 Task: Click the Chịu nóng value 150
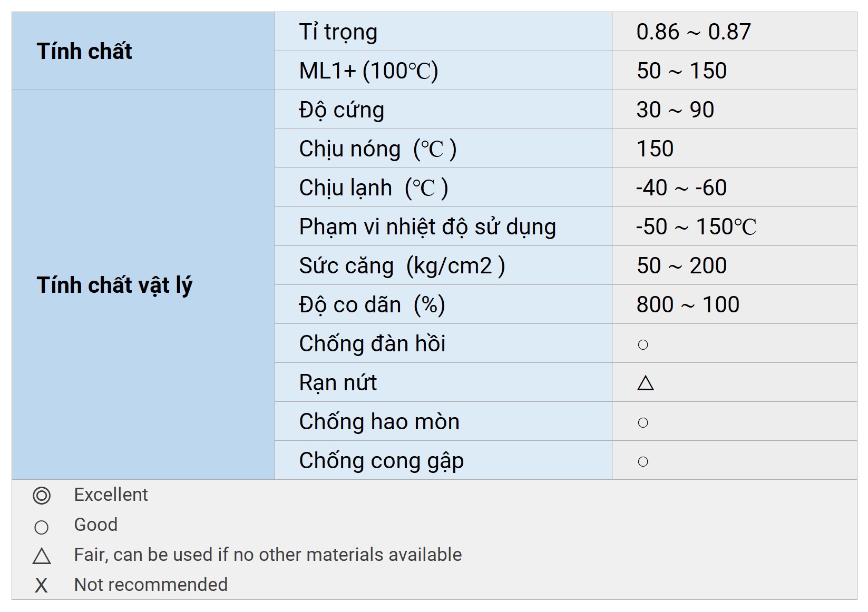655,149
